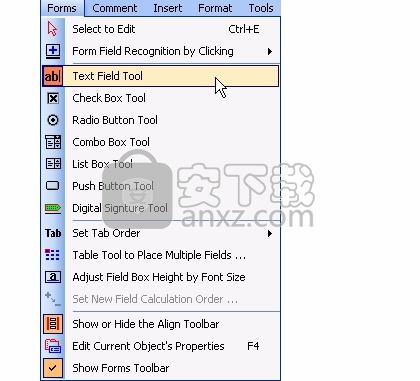
Task: Click the Select to Edit arrow icon
Action: (52, 29)
